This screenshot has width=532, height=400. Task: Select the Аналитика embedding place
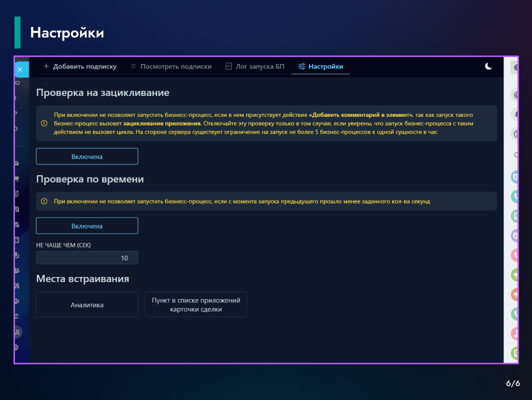coord(87,304)
